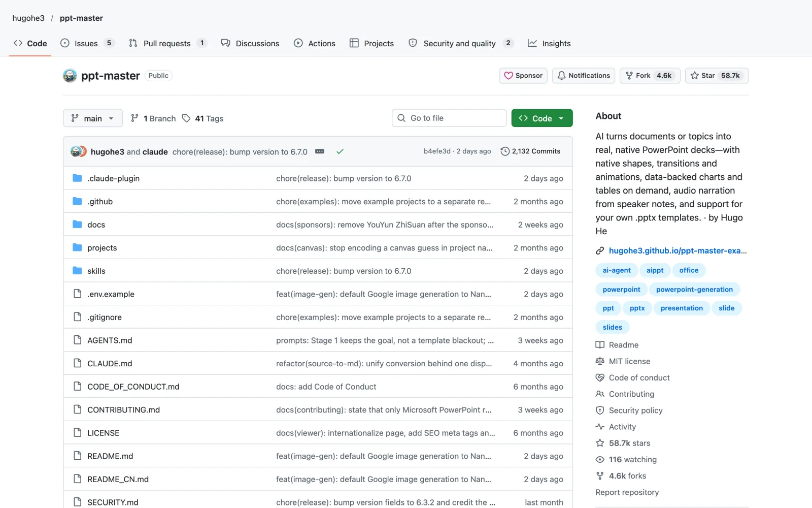Select the aippt topic tag
The image size is (812, 508).
tap(655, 270)
